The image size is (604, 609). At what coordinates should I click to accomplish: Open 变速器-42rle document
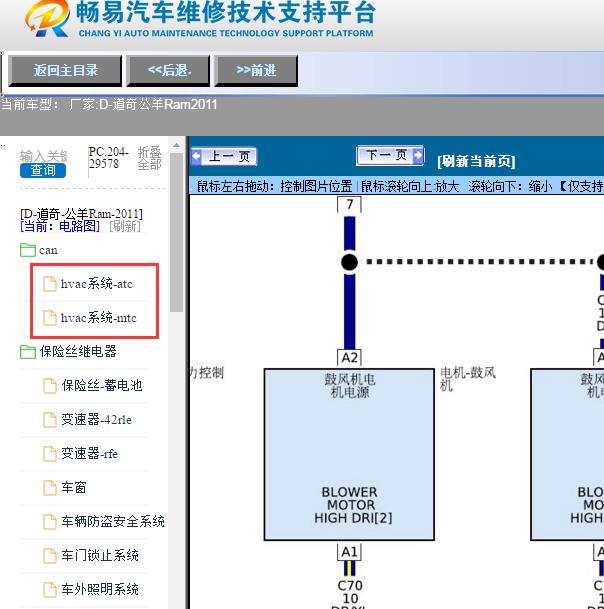point(96,420)
